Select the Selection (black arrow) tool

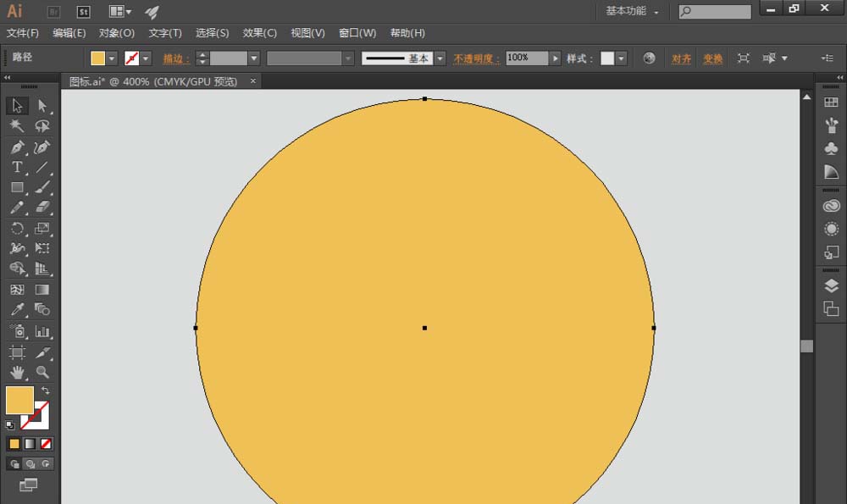[x=17, y=105]
